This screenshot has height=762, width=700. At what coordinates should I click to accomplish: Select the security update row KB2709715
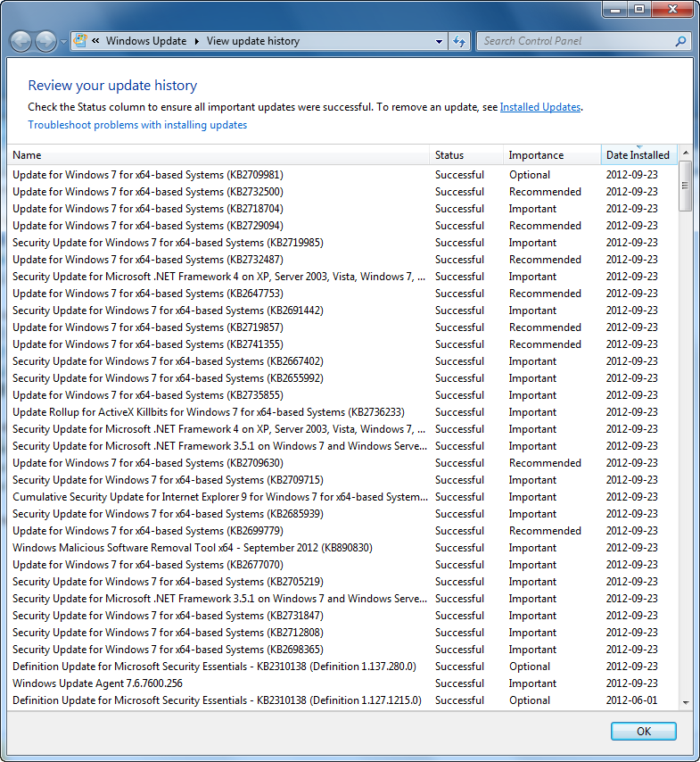click(342, 480)
